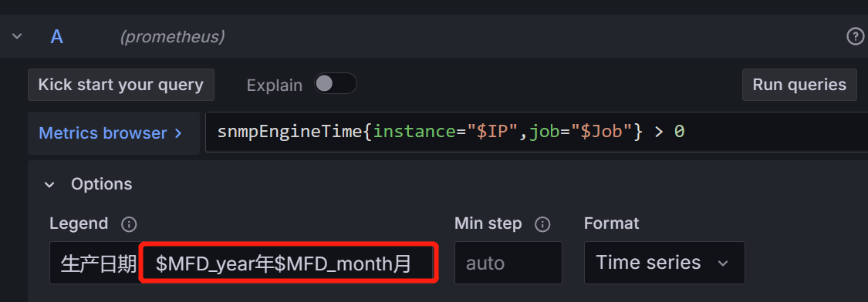Toggle the Explain switch
The height and width of the screenshot is (302, 868).
336,84
